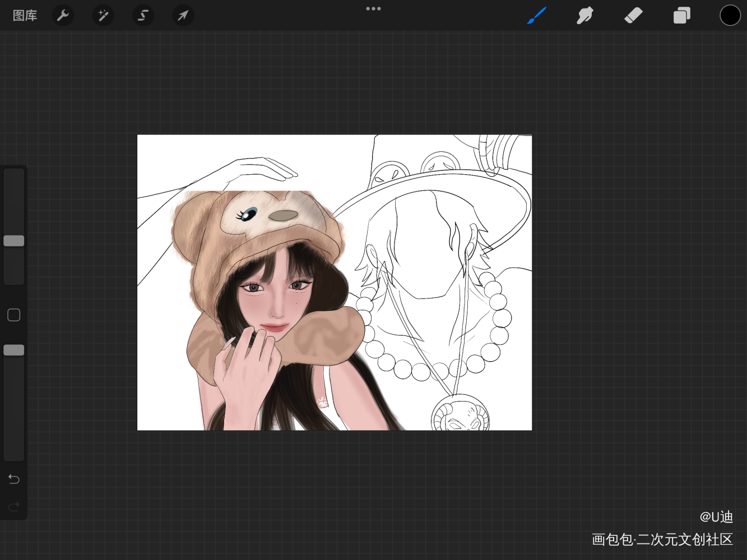Screen dimensions: 747x560
Task: Tap the outlined hand above the hat
Action: [261, 169]
